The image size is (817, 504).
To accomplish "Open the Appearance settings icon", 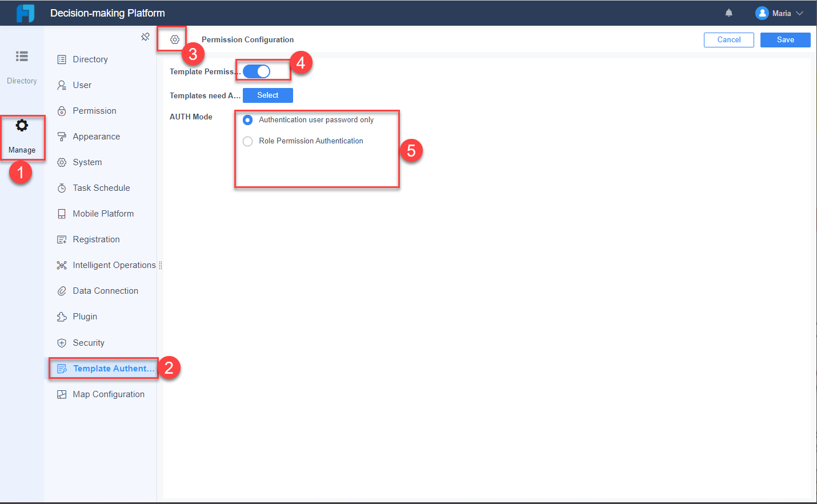I will pos(96,136).
